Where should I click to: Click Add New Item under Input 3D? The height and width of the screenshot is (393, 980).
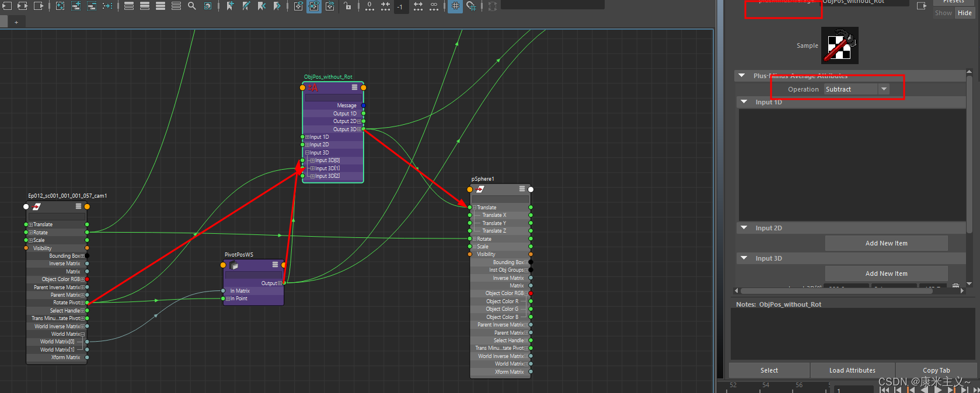886,273
